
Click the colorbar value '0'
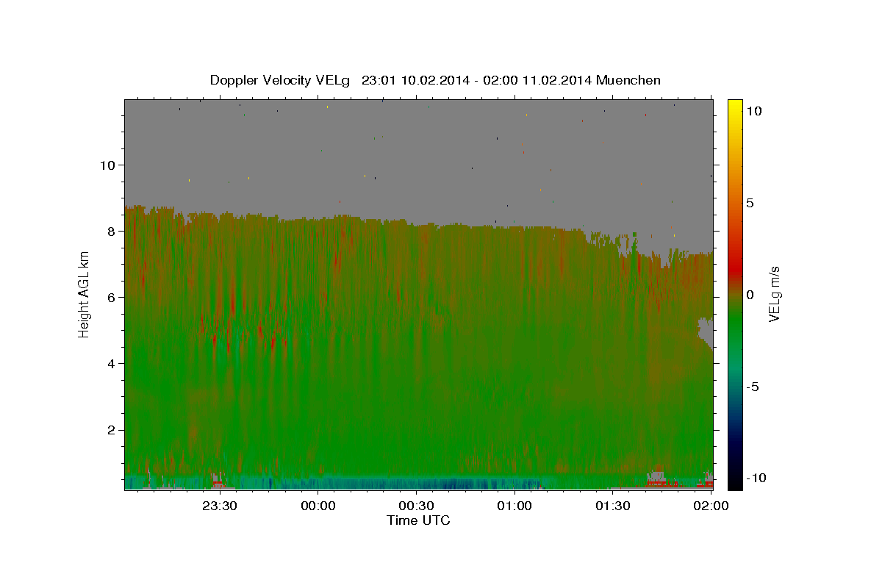(750, 295)
